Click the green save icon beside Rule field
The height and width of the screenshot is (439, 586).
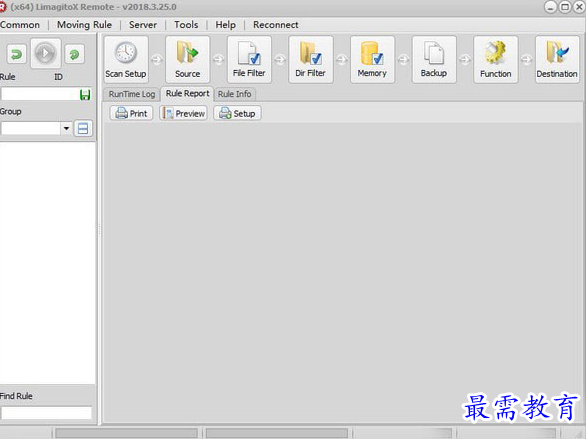(x=85, y=95)
